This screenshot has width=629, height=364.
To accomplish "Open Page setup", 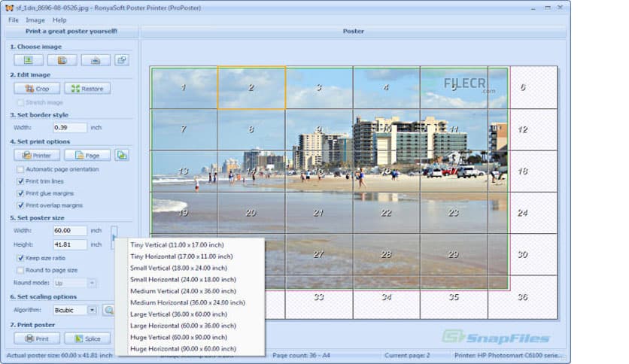I will (87, 155).
